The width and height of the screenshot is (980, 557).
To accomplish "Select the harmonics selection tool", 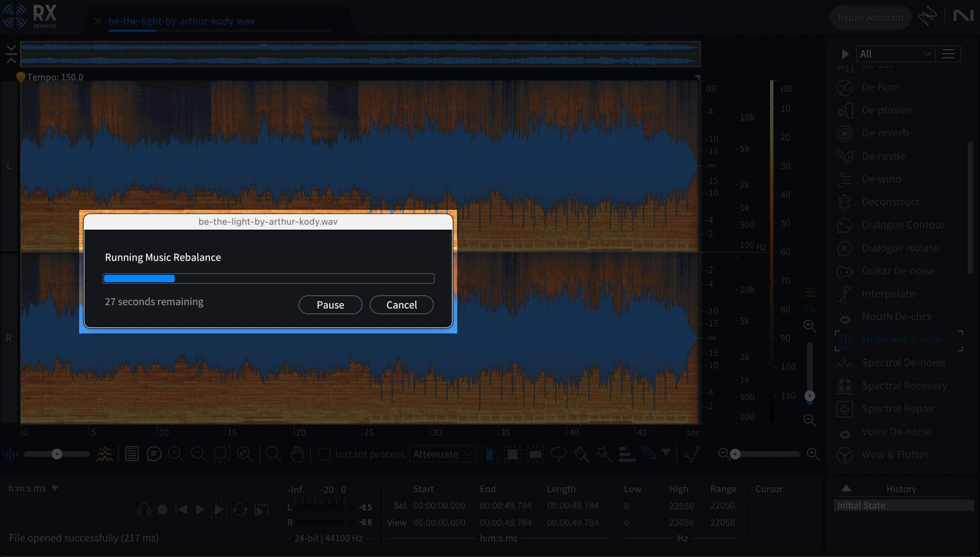I will coord(627,454).
